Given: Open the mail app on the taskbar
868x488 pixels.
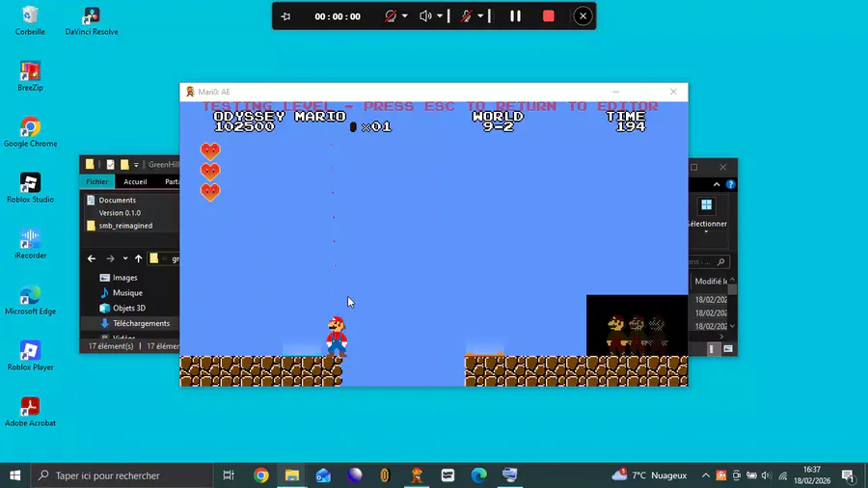Looking at the screenshot, I should click(x=323, y=475).
